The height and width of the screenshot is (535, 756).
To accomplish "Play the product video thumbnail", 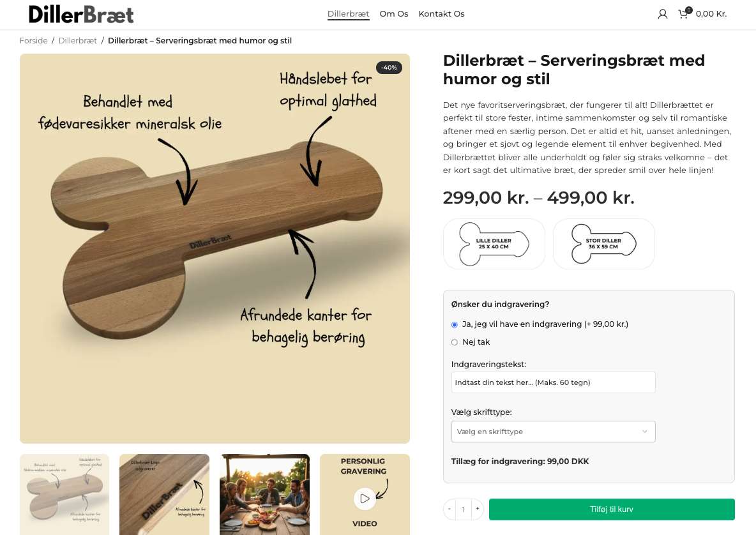I will tap(365, 498).
